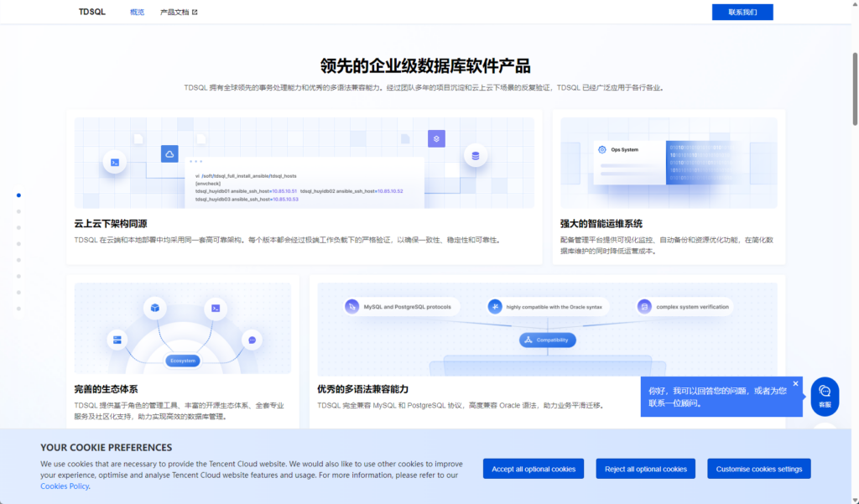Click the external link icon beside 产品文档
This screenshot has height=504, width=859.
click(x=195, y=12)
